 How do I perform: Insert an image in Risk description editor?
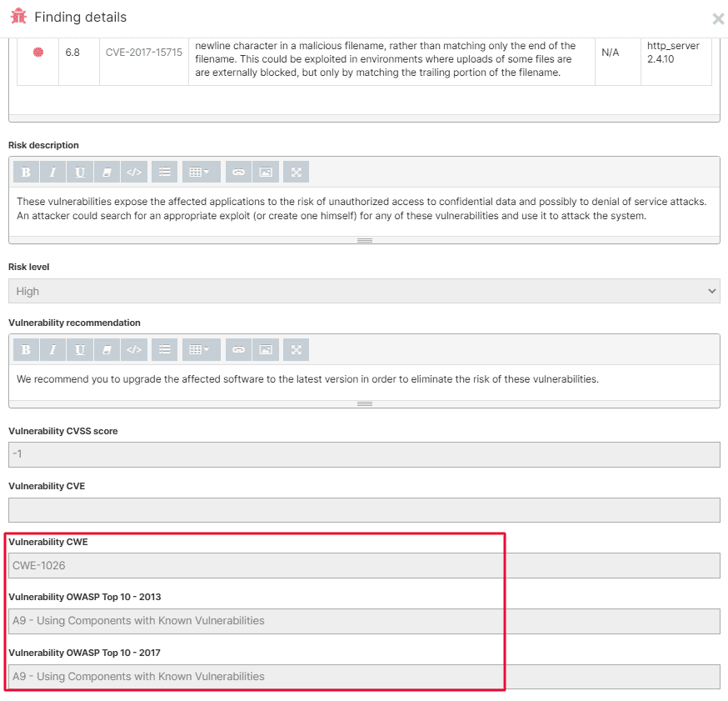tap(267, 171)
